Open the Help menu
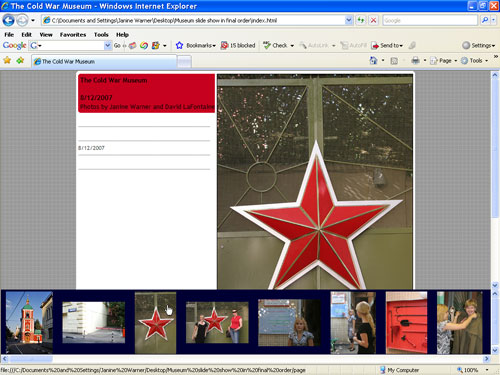 122,34
